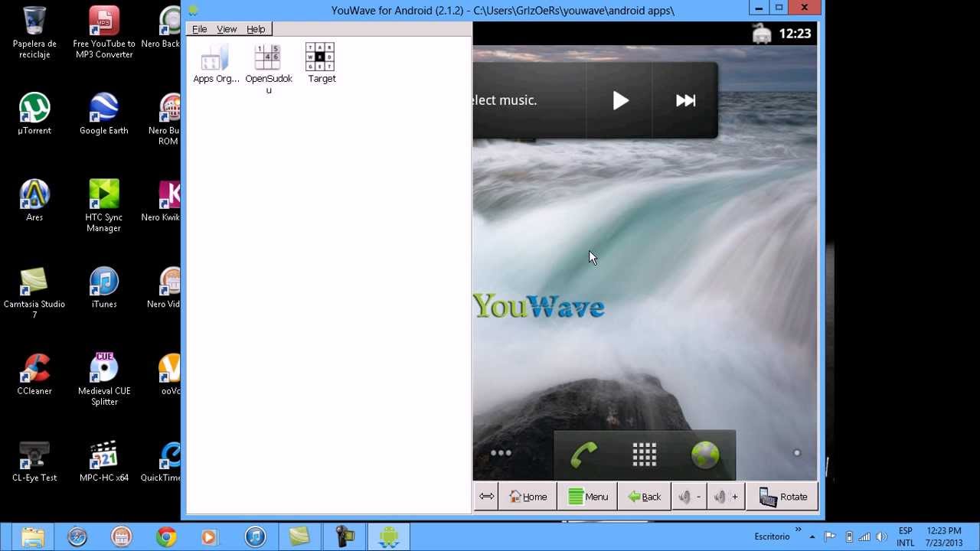Tap the three-dot page indicator on Android
The width and height of the screenshot is (980, 551).
[x=501, y=453]
